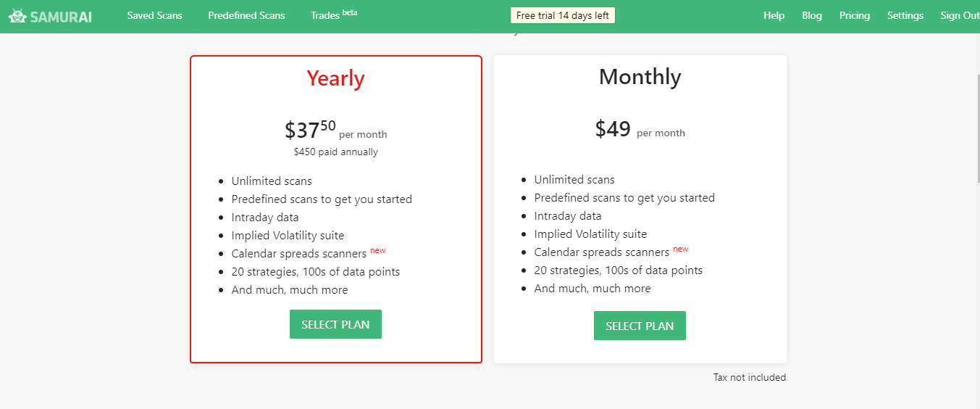Sign out of the account

[960, 15]
